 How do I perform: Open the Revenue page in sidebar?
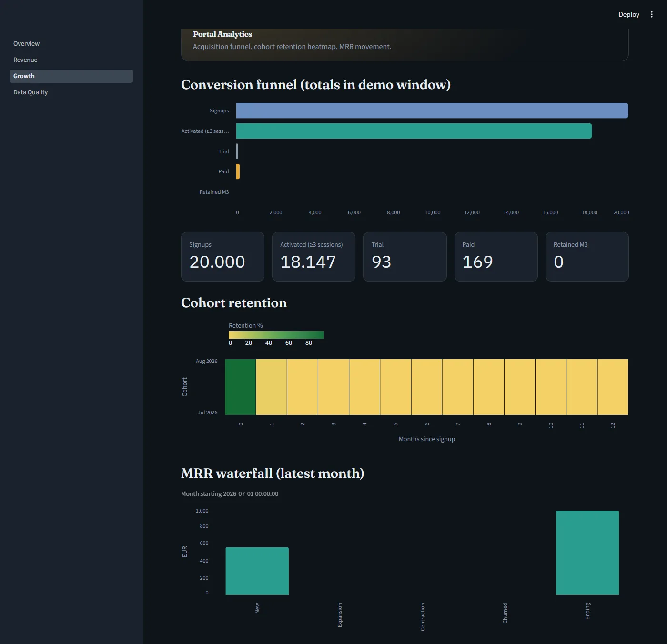[x=71, y=60]
